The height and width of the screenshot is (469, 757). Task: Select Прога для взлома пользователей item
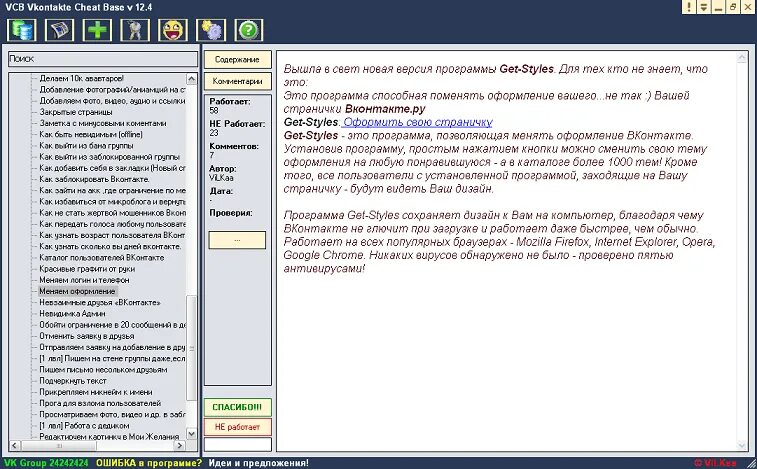[x=100, y=403]
